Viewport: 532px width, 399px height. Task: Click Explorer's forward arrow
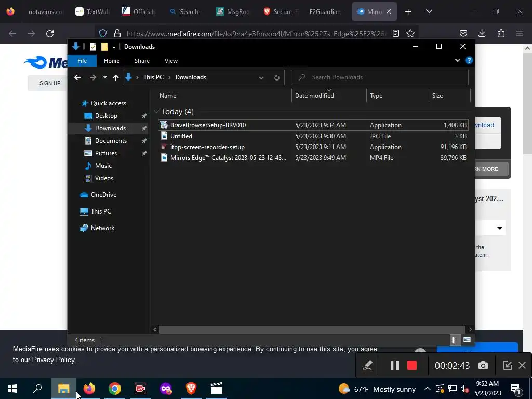point(92,77)
